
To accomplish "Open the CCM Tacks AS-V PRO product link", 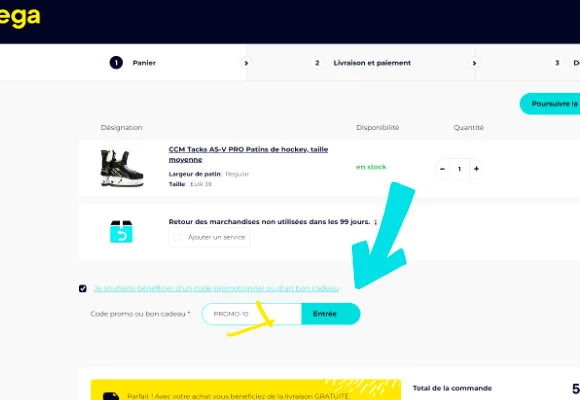I will (248, 154).
